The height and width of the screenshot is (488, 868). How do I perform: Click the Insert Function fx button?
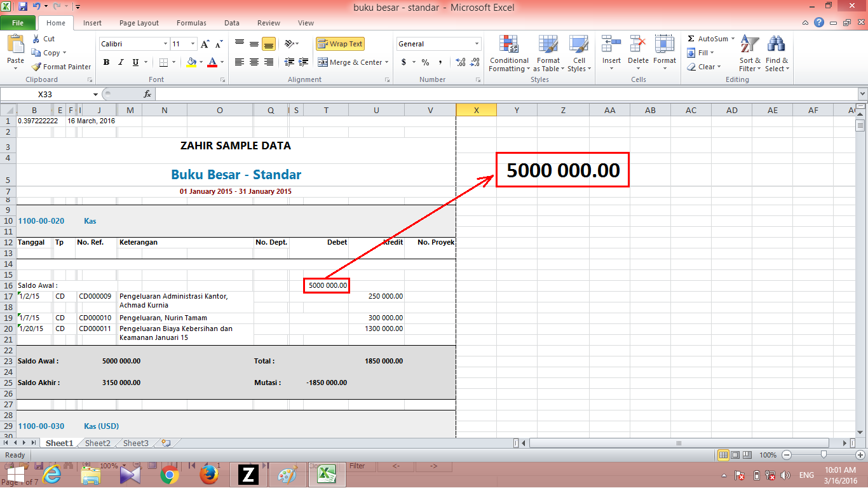147,94
